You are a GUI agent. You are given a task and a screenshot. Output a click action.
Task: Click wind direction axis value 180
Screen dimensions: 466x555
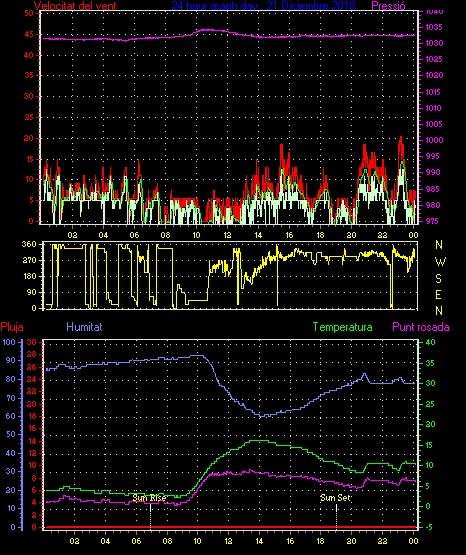click(x=29, y=276)
